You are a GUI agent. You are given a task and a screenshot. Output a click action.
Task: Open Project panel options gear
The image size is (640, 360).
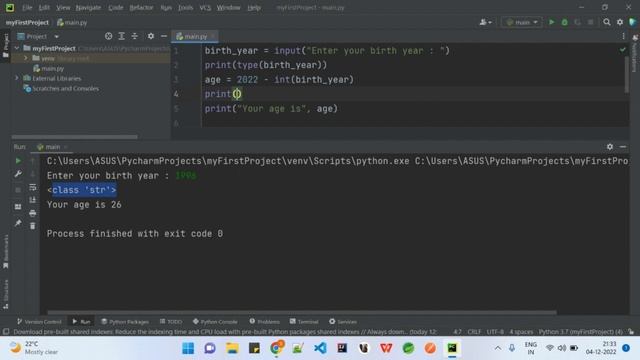[151, 36]
